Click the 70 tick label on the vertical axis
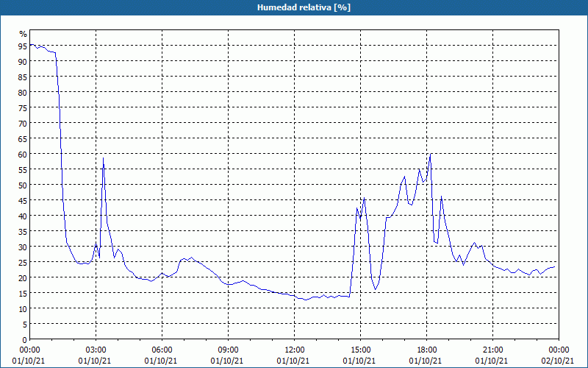 point(23,123)
